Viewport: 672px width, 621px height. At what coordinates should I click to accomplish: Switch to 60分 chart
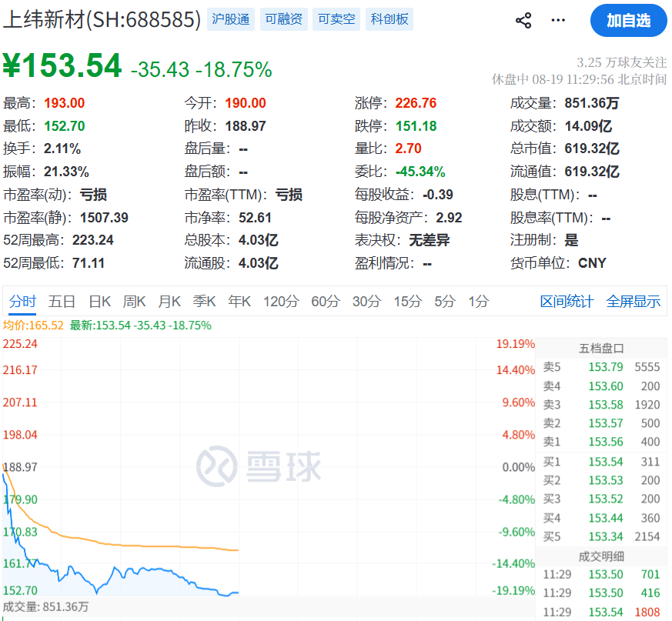pyautogui.click(x=326, y=302)
